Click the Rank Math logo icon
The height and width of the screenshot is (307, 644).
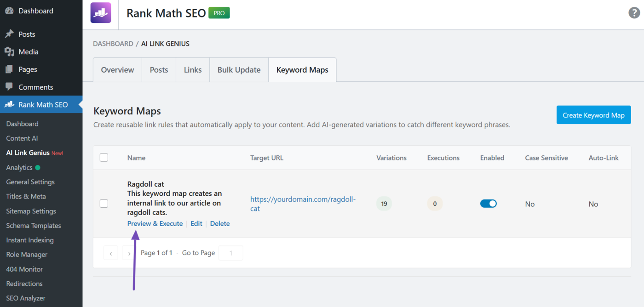coord(101,13)
